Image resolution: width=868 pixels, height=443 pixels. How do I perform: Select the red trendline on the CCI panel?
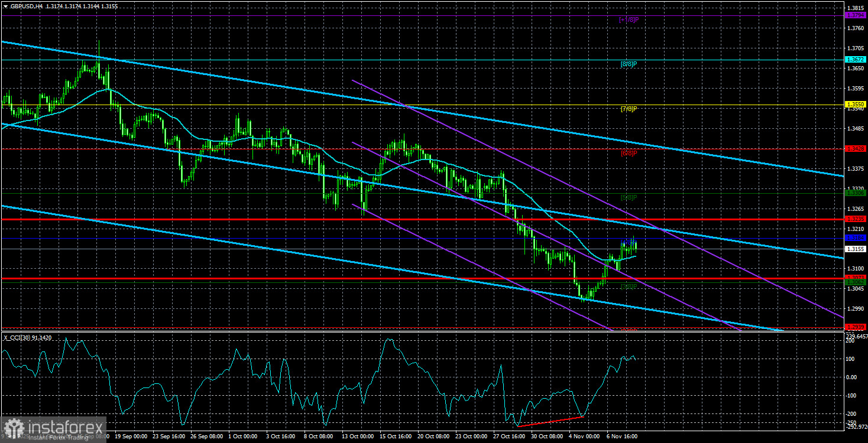550,423
